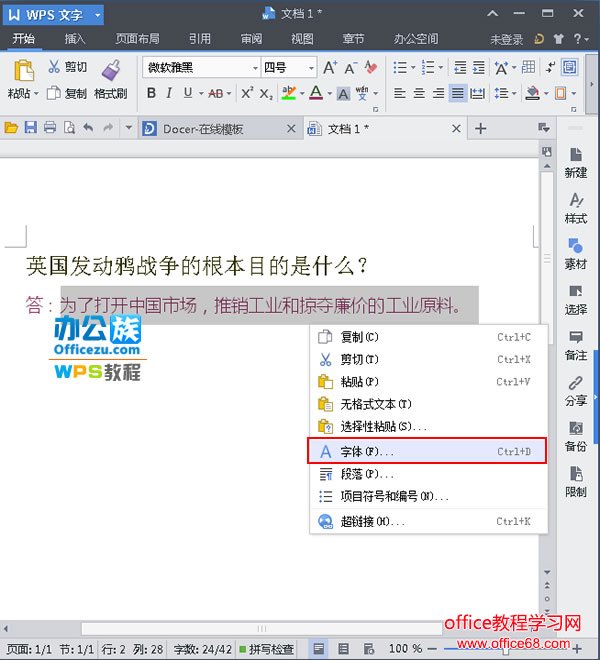Align text right in ribbon

click(x=438, y=93)
